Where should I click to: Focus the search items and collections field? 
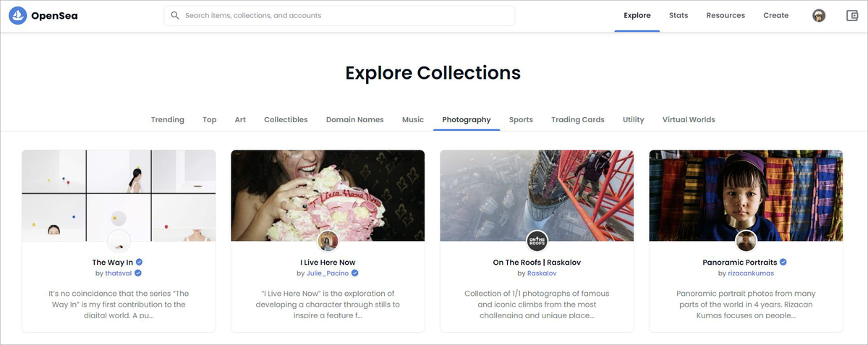click(339, 15)
